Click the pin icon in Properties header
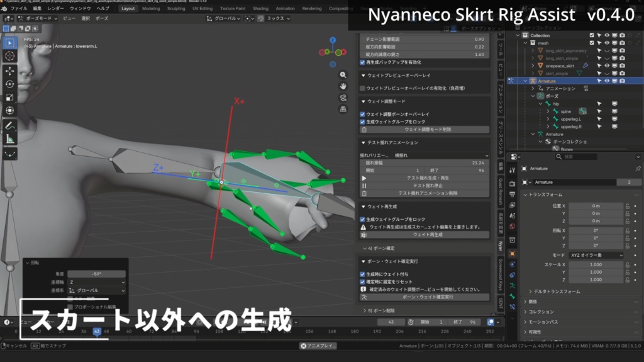Image resolution: width=644 pixels, height=362 pixels. click(638, 169)
